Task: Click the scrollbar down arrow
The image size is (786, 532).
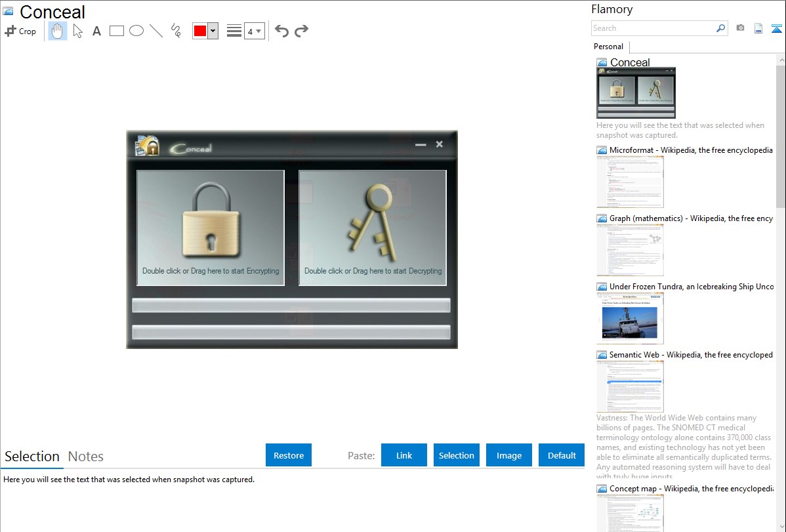Action: click(781, 527)
